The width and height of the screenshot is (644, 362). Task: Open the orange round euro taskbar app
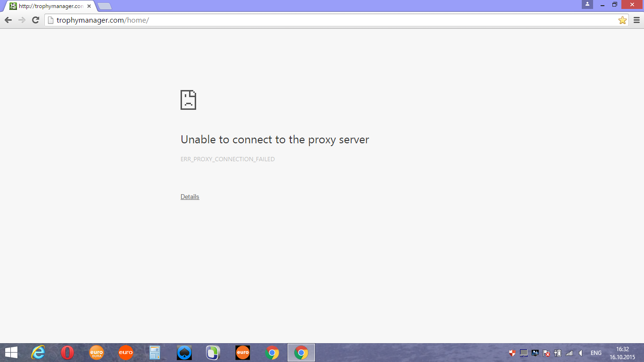126,353
